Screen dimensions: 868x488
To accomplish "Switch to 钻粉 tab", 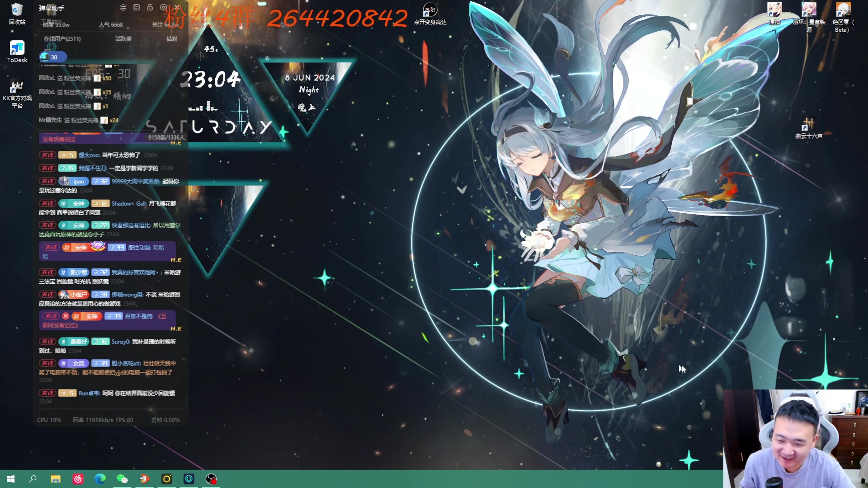I will coord(172,39).
